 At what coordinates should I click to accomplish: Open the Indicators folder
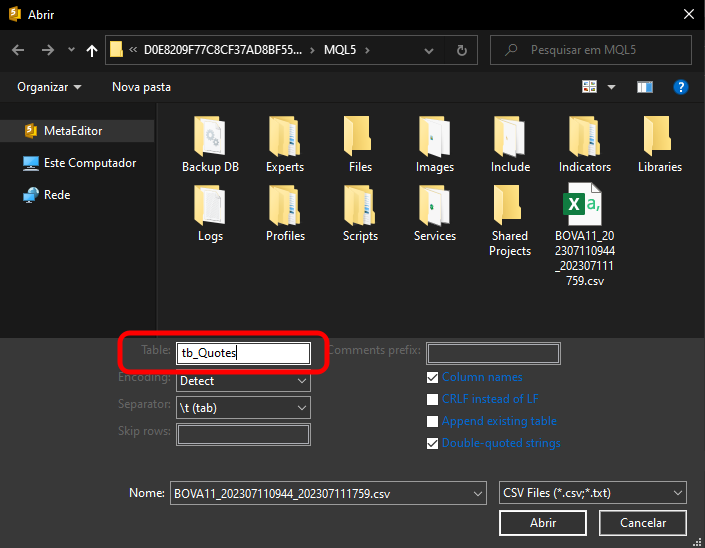pyautogui.click(x=585, y=144)
